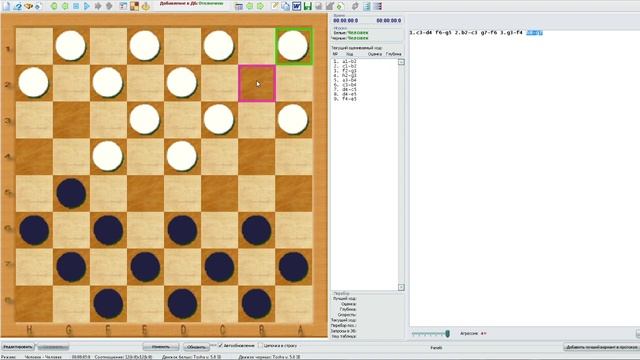Click the Изменить button

click(161, 347)
